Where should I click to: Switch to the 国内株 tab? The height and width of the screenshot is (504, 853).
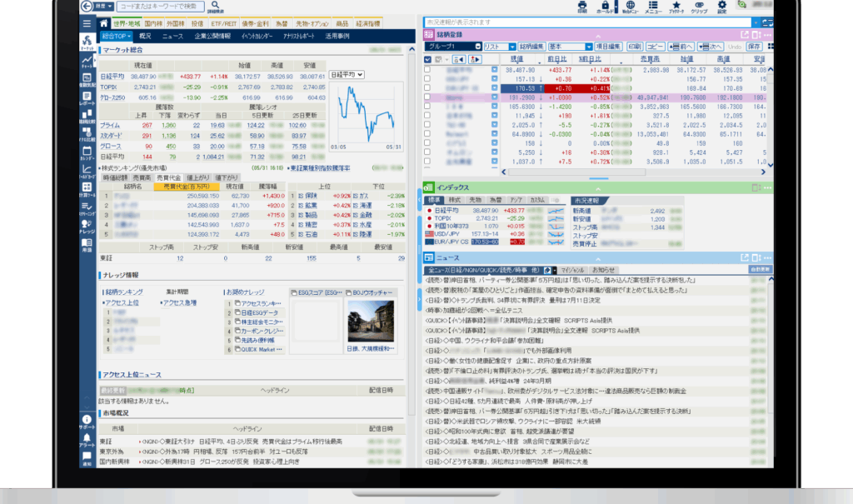[x=153, y=23]
